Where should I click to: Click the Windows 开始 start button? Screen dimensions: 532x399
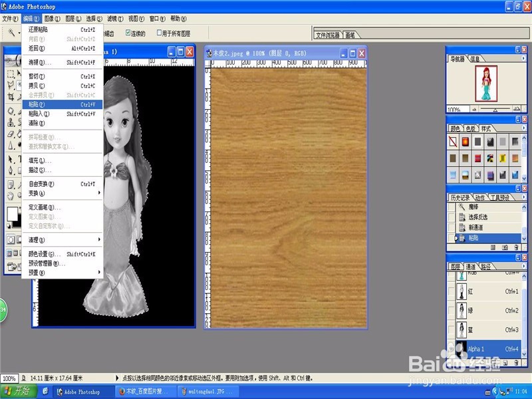(x=18, y=391)
